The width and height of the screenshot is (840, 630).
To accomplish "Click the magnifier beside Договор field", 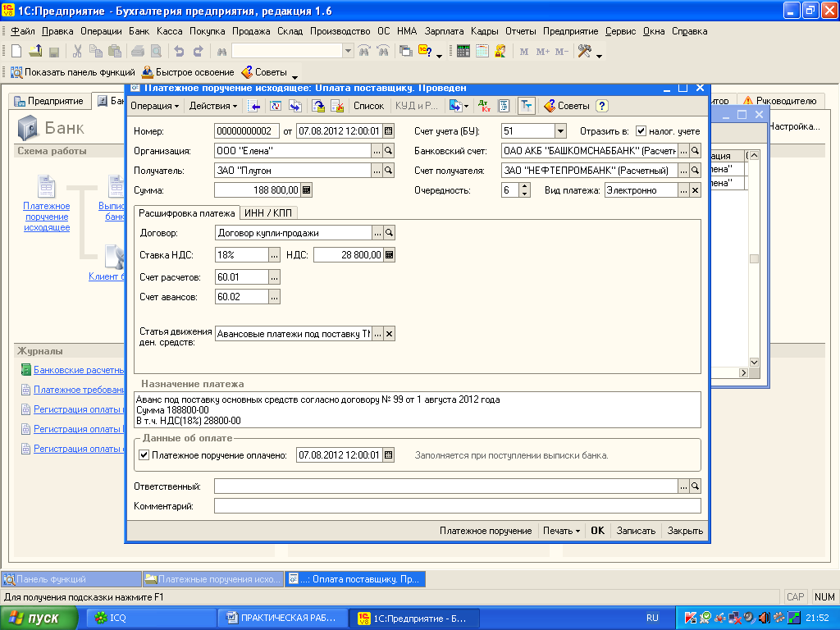I will [x=390, y=232].
